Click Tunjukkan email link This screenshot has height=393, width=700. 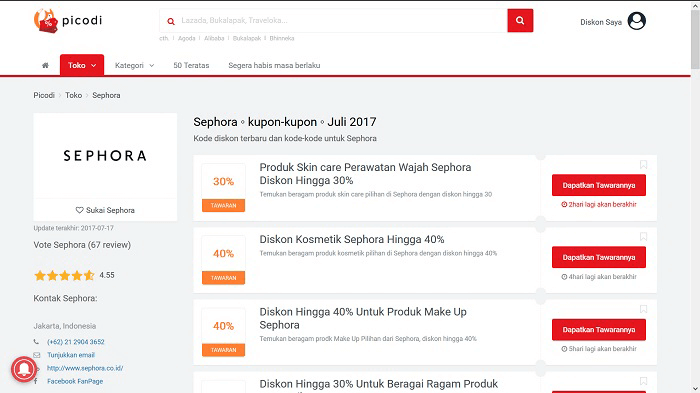71,355
